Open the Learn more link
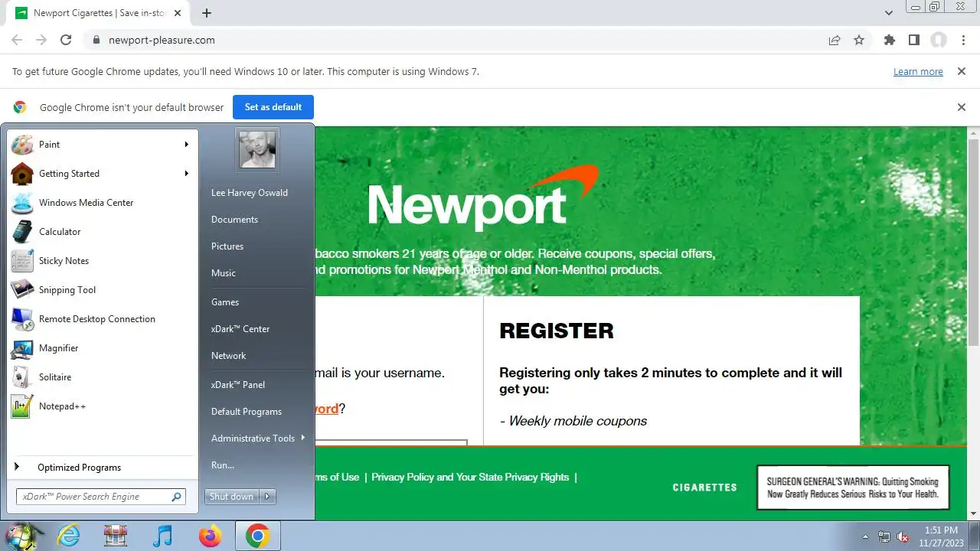This screenshot has width=980, height=551. (x=918, y=72)
